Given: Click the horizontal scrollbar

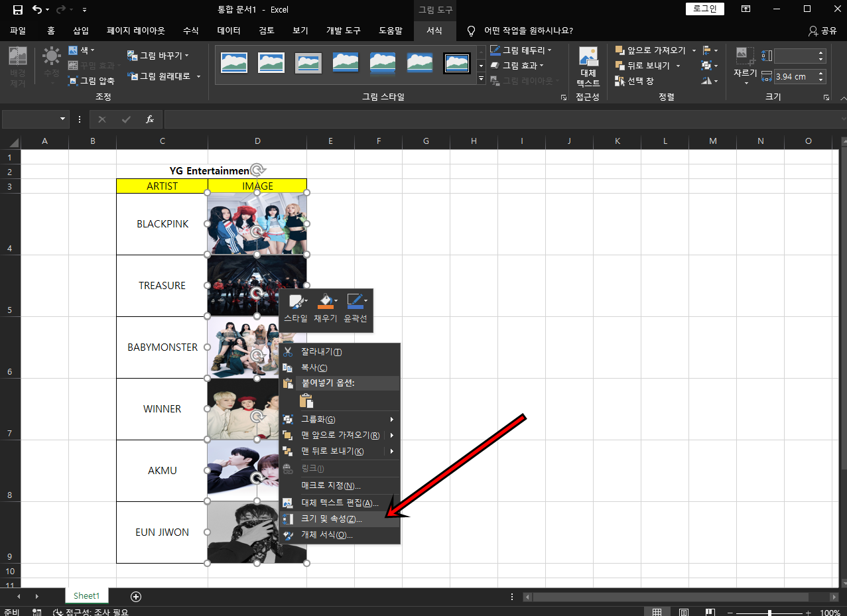Looking at the screenshot, I should 670,597.
